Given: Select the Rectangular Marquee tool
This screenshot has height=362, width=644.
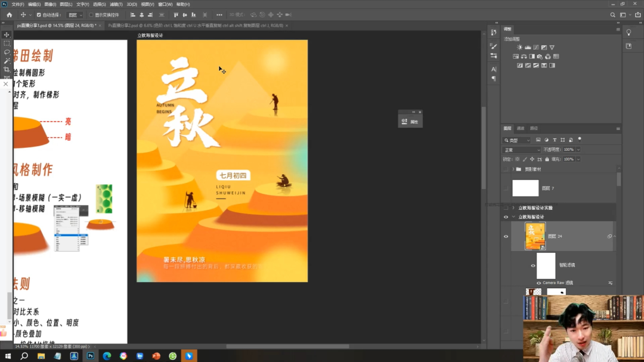Looking at the screenshot, I should pyautogui.click(x=7, y=43).
